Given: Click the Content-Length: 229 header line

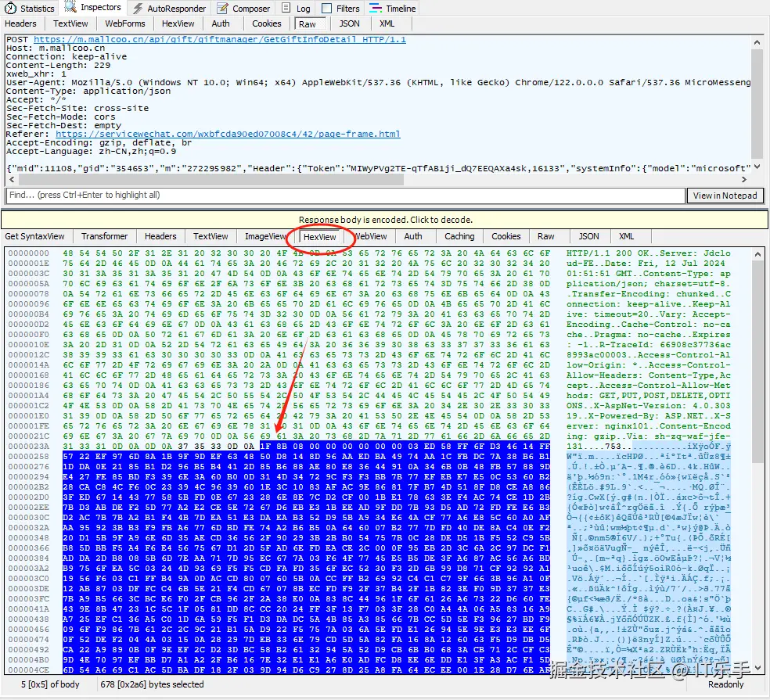Looking at the screenshot, I should [x=59, y=65].
